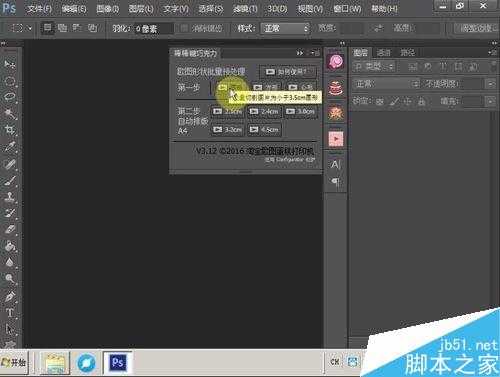Toggle lock image pixels in Layers panel
Viewport: 500px width, 377px height.
[395, 101]
